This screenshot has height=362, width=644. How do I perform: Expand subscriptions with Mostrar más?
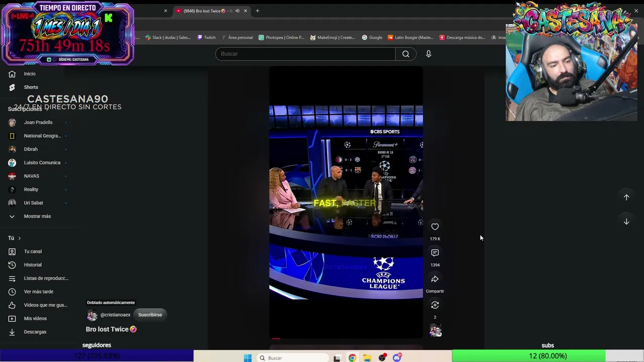tap(37, 216)
